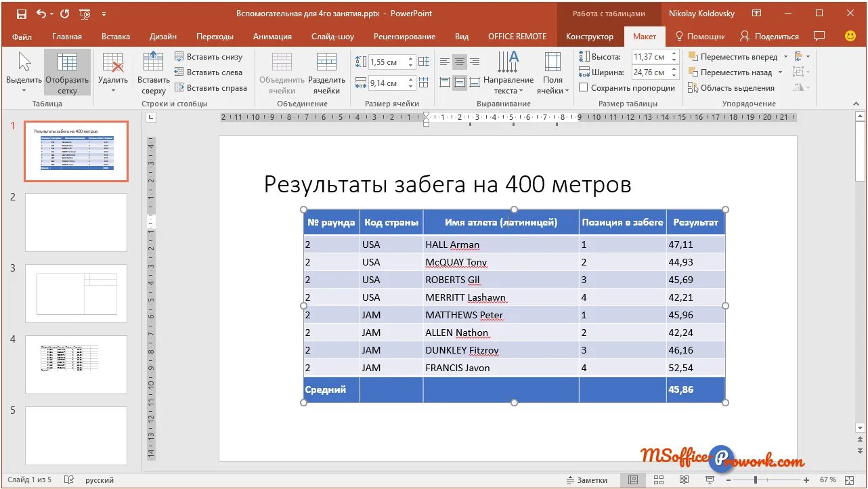Start slideshow from status bar icon
This screenshot has width=868, height=489.
710,480
